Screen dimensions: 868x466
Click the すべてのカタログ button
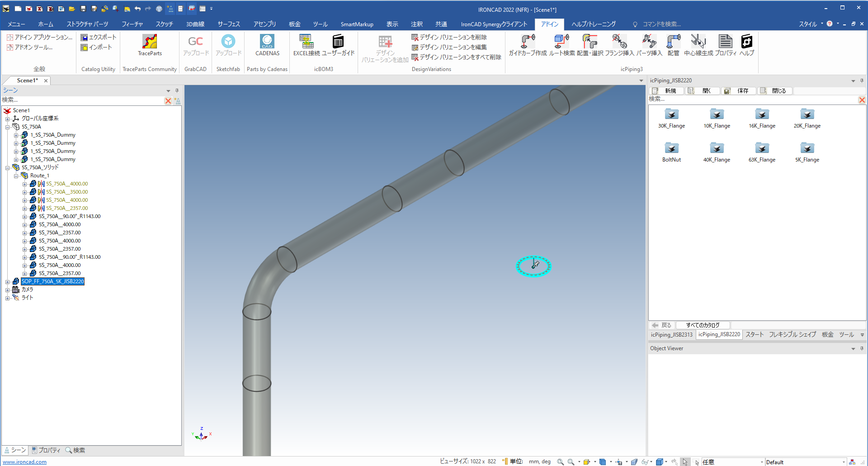tap(702, 325)
